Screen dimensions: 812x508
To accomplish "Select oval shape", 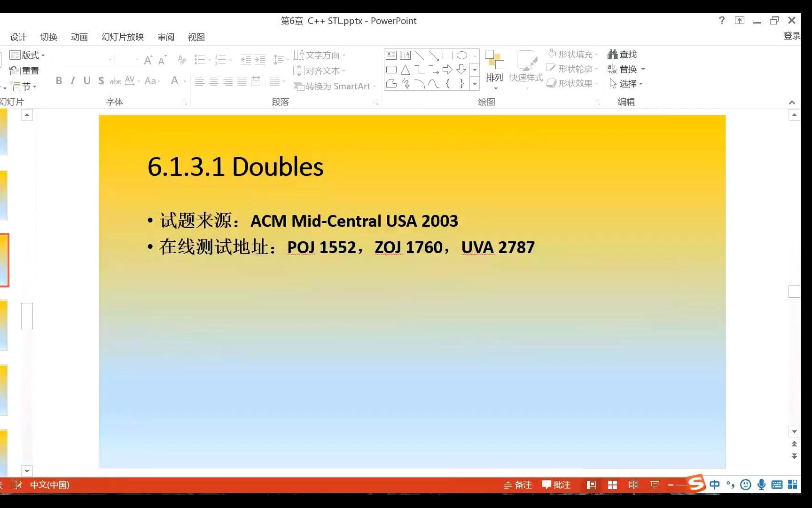I will tap(462, 56).
